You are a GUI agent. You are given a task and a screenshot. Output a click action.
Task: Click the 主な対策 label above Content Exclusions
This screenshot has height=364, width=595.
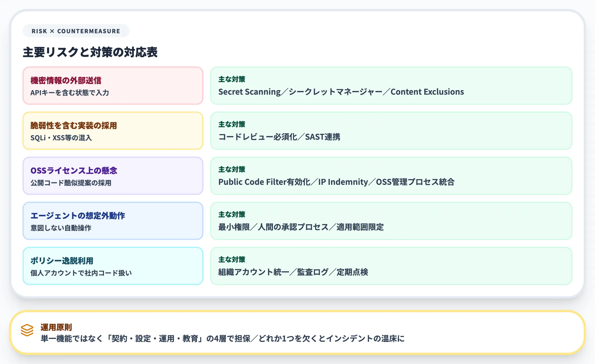click(232, 79)
